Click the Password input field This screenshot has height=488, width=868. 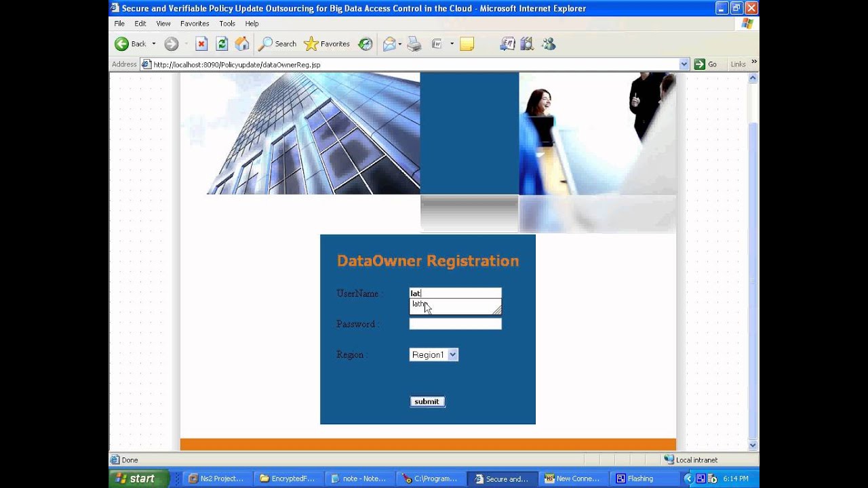(x=455, y=324)
